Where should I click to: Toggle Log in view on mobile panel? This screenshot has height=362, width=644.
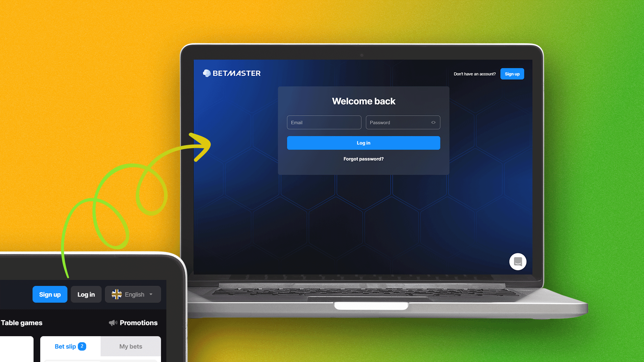(86, 294)
